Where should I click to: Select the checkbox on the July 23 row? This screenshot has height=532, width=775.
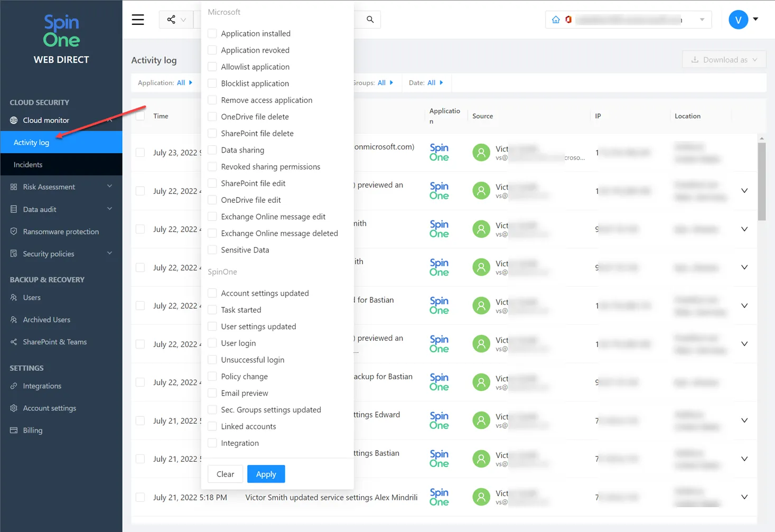(140, 152)
